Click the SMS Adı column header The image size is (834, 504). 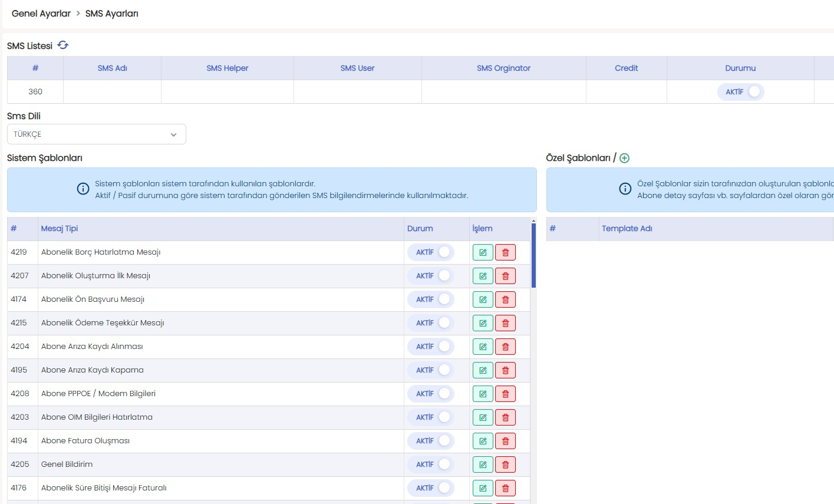click(113, 68)
